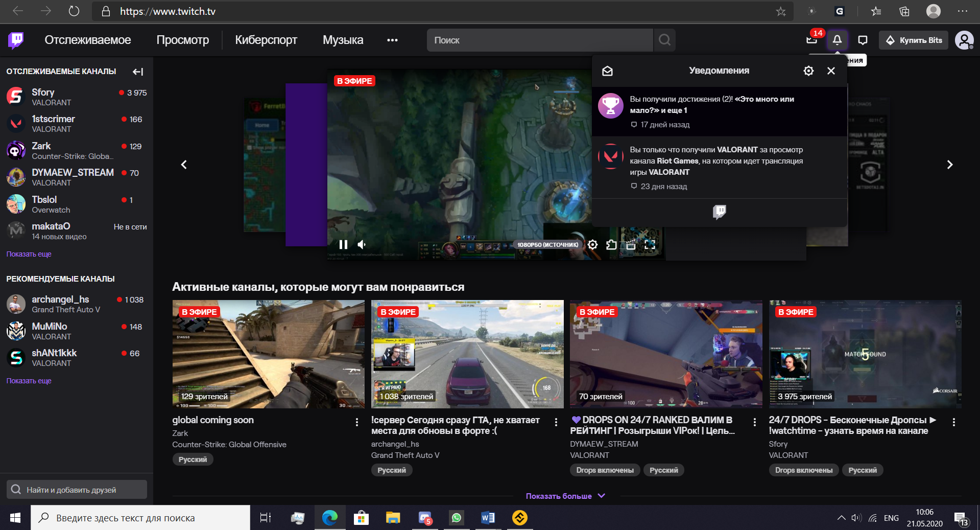Open options menu for DYMAEW_STREAM card
This screenshot has height=530, width=980.
tap(754, 422)
